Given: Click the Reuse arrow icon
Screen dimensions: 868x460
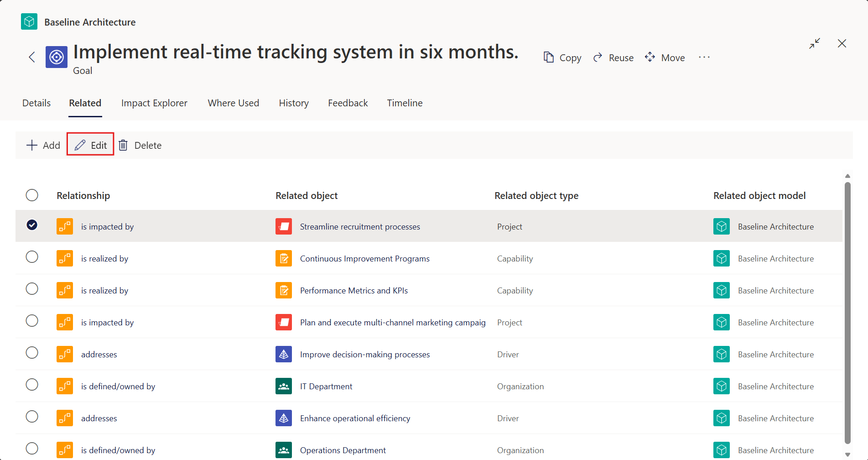Looking at the screenshot, I should click(x=598, y=57).
